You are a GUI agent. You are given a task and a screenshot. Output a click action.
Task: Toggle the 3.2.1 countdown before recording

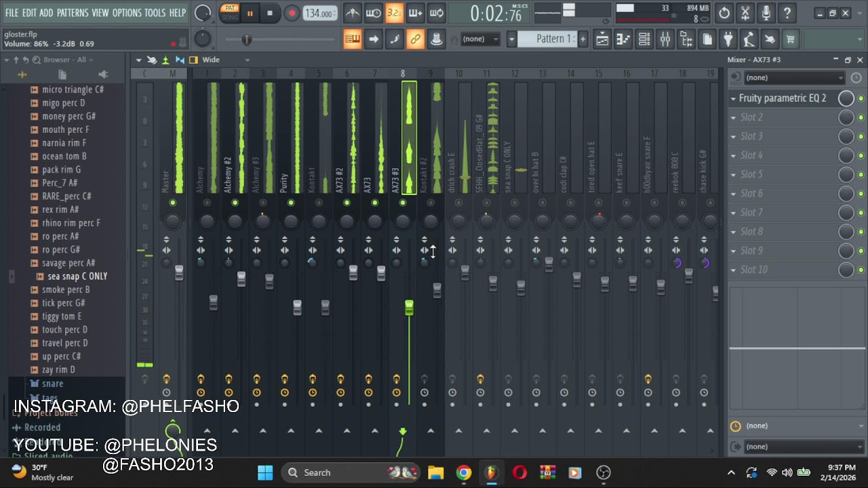pos(394,13)
